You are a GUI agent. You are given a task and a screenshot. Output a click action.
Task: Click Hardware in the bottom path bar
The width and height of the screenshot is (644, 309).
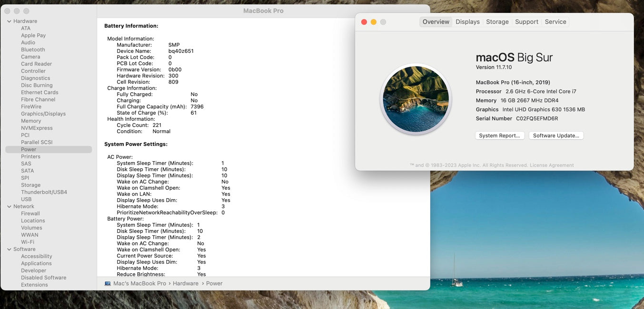tap(185, 283)
